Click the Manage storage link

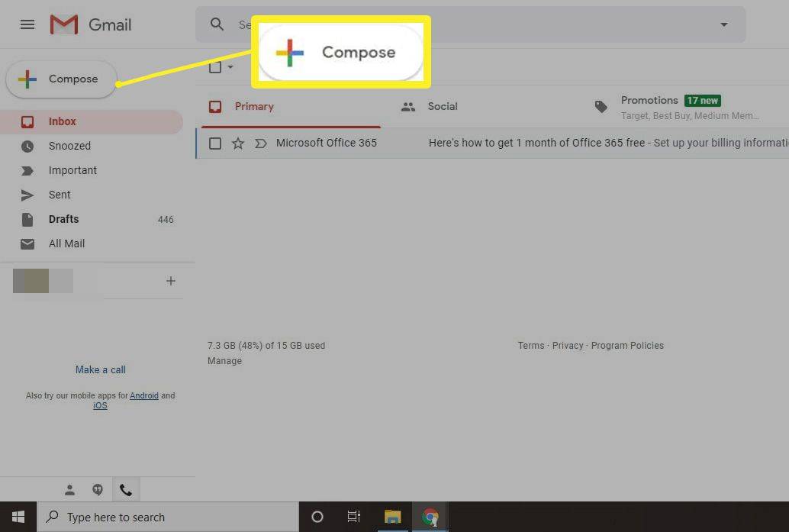[x=224, y=361]
